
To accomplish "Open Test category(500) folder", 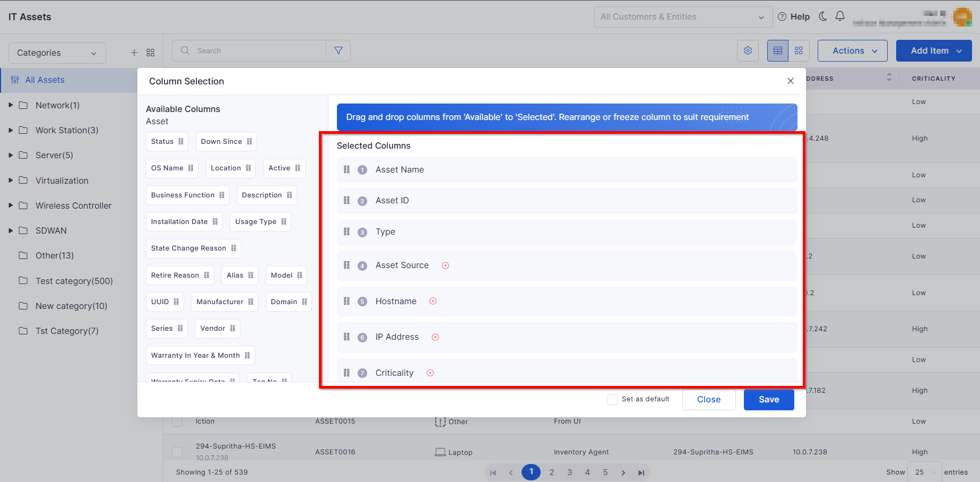I will 74,281.
